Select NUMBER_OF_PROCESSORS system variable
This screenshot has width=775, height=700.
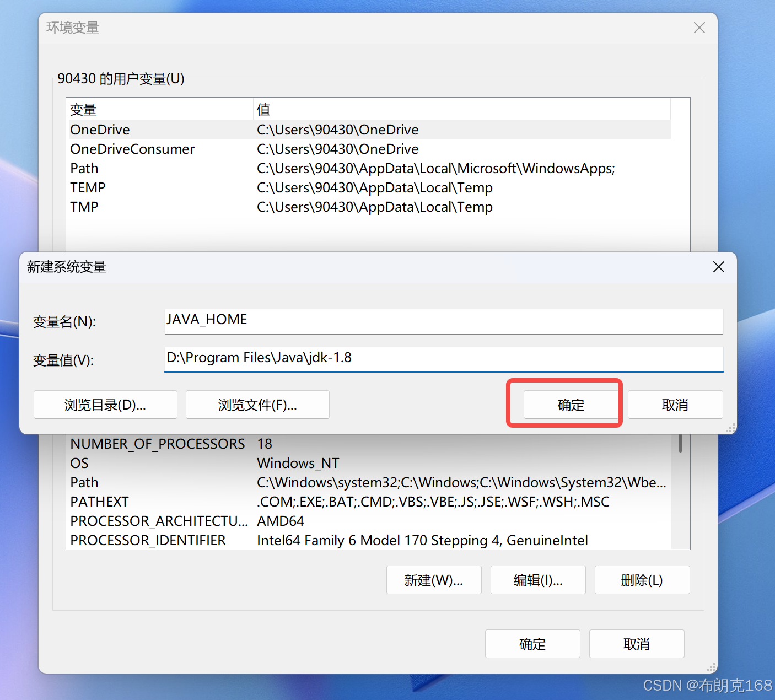click(368, 444)
